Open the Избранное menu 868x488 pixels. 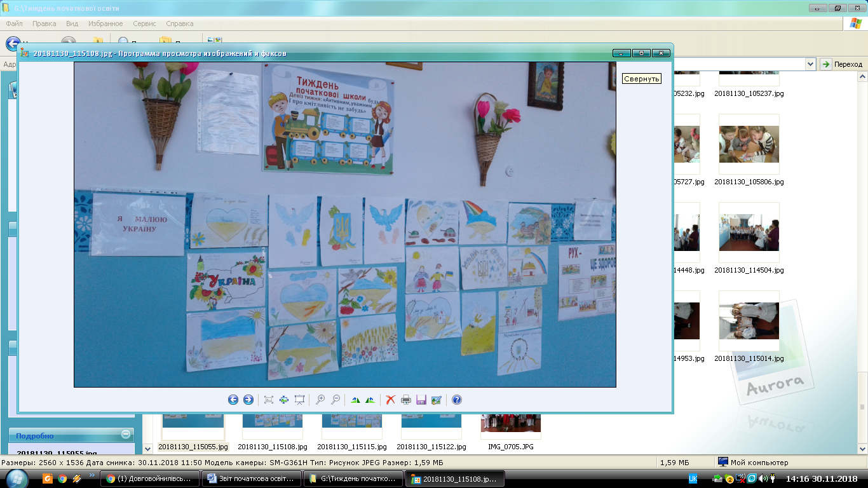point(106,24)
